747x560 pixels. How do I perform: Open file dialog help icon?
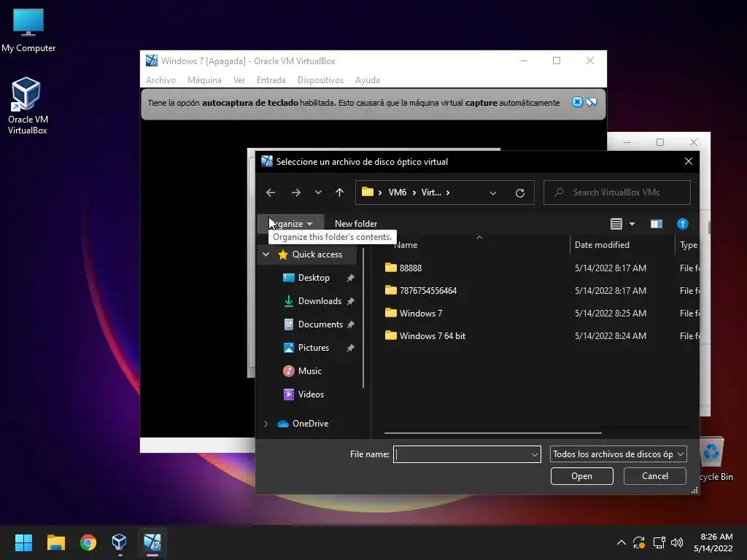click(x=682, y=224)
